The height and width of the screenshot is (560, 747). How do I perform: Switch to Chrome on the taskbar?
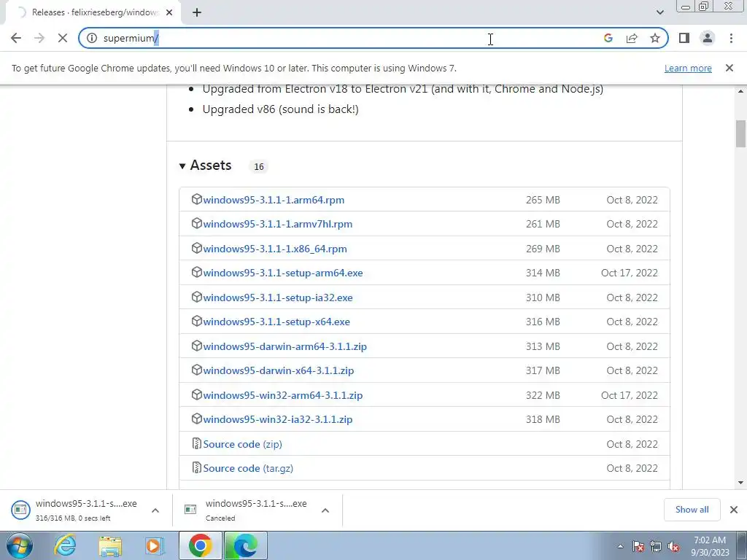200,545
